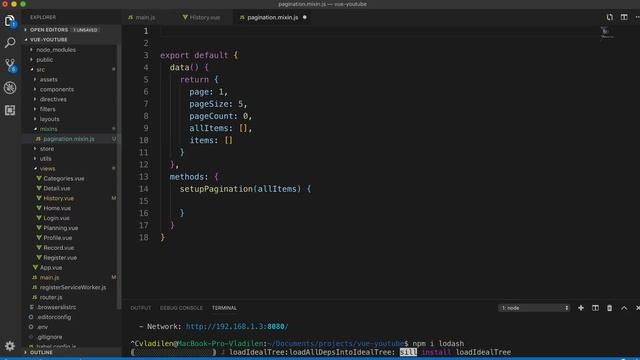Open App.vue file
The height and width of the screenshot is (360, 640).
[x=51, y=267]
